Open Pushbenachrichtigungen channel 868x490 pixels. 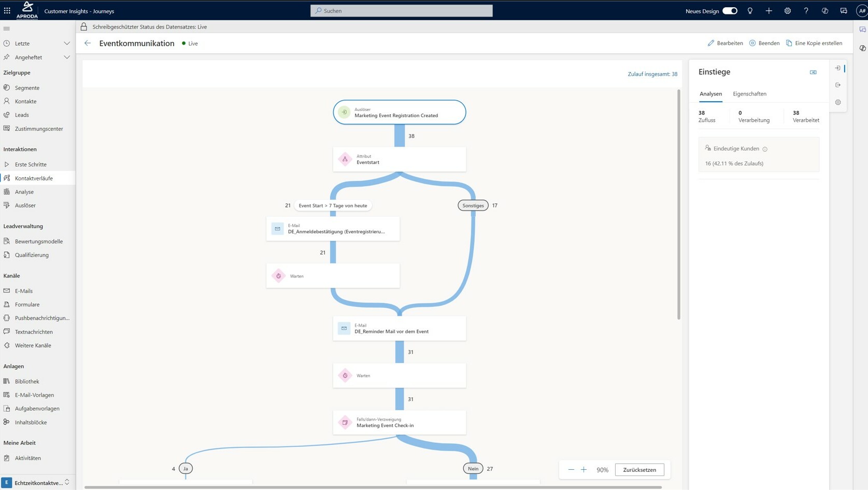(x=41, y=318)
